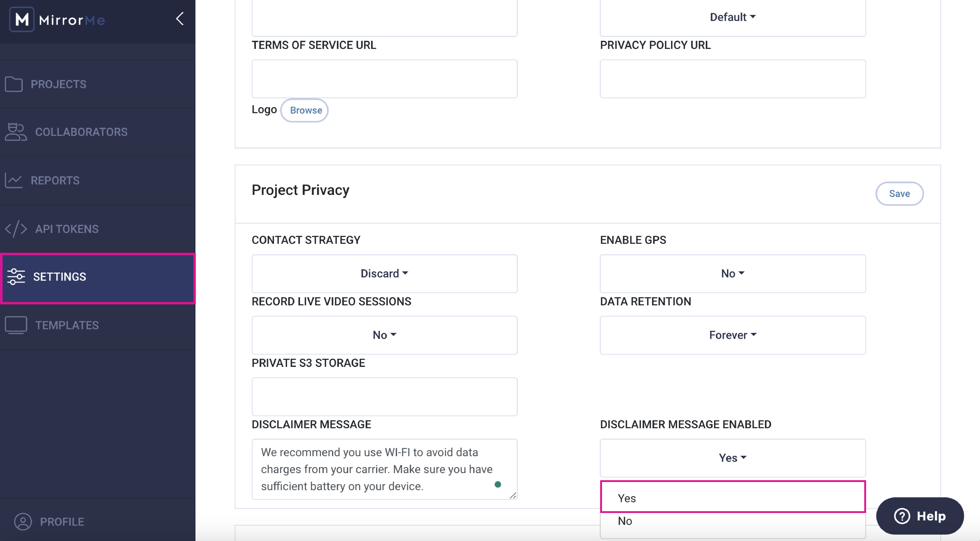Screen dimensions: 980x541
Task: Select the Templates screen icon
Action: (15, 325)
